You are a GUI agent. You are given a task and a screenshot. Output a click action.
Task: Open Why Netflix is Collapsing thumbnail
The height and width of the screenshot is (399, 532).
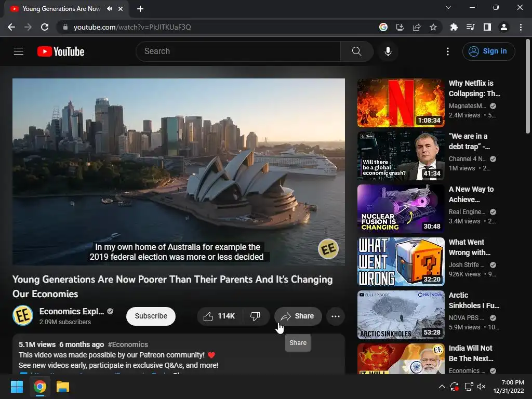click(401, 103)
